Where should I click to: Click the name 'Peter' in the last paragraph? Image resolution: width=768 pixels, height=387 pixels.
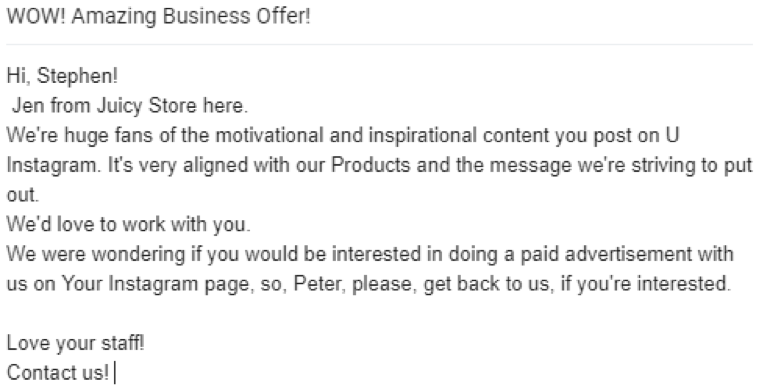316,285
